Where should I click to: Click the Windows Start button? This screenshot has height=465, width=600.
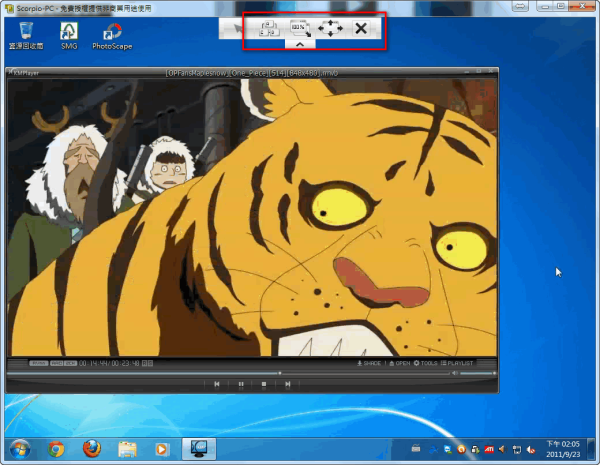[19, 448]
